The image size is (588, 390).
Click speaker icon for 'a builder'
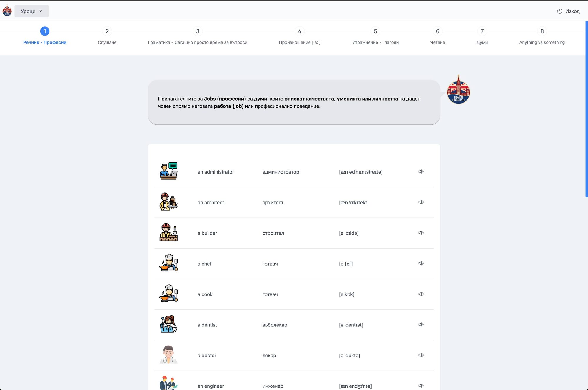click(x=421, y=233)
